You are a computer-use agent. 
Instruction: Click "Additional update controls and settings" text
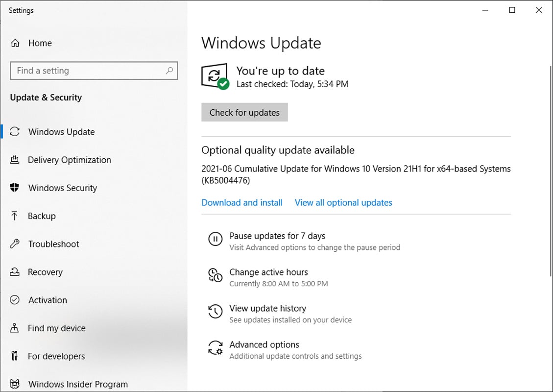pos(295,356)
